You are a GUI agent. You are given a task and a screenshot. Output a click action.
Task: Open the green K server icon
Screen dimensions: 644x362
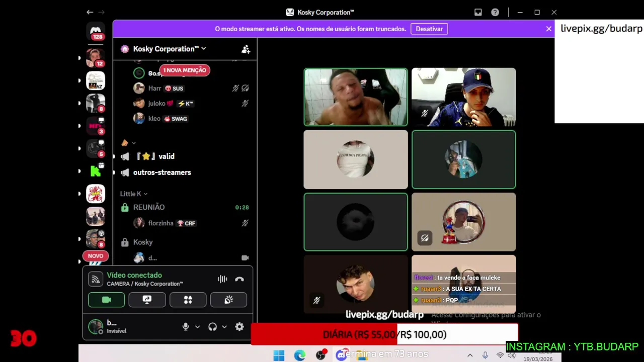click(x=95, y=171)
